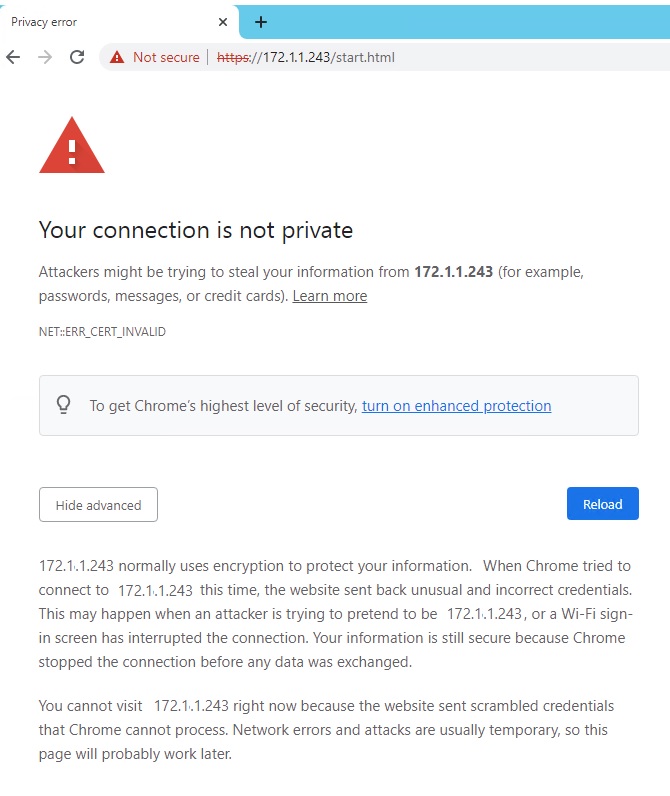The width and height of the screenshot is (670, 796).
Task: Click the browser back arrow
Action: tap(13, 57)
